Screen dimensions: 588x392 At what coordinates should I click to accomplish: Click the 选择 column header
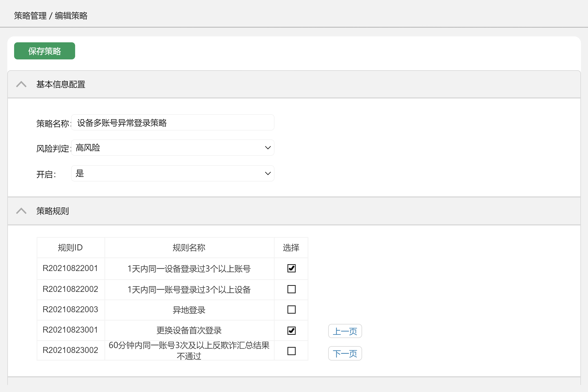tap(291, 248)
